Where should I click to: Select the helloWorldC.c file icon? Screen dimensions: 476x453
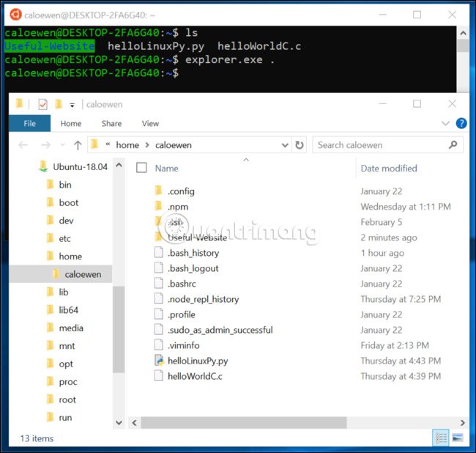click(x=159, y=376)
